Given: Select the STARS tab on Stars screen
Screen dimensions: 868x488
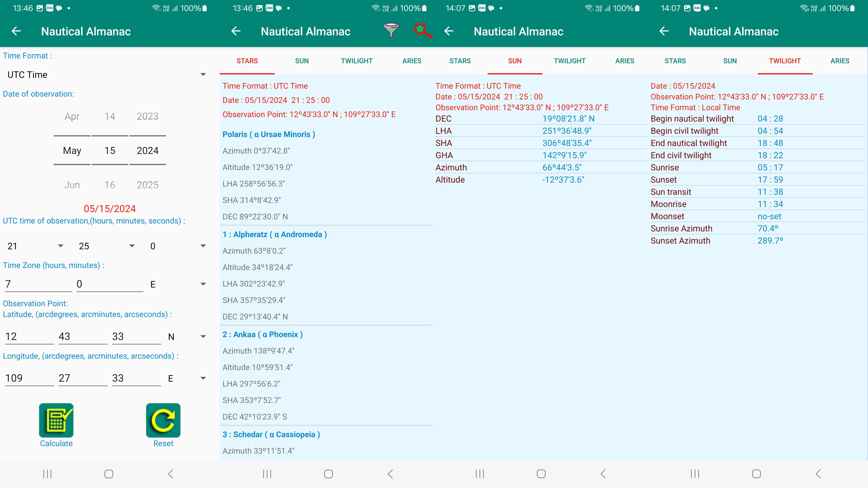Looking at the screenshot, I should coord(247,61).
